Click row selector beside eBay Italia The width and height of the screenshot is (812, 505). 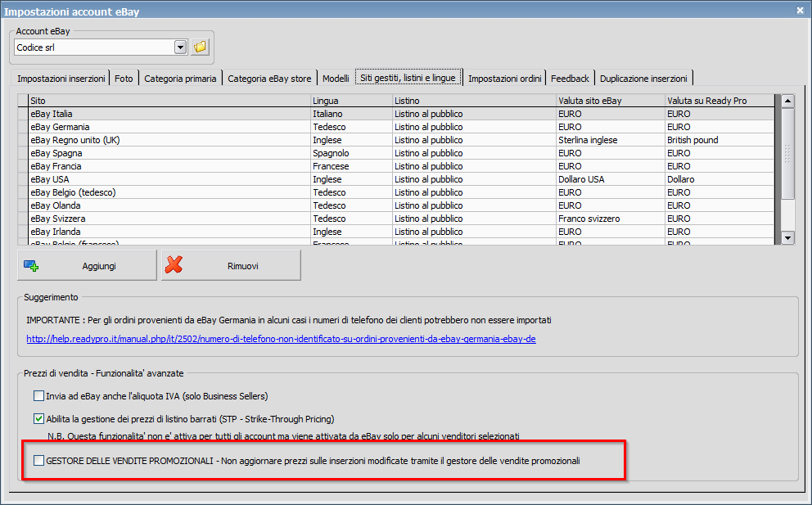tap(23, 114)
